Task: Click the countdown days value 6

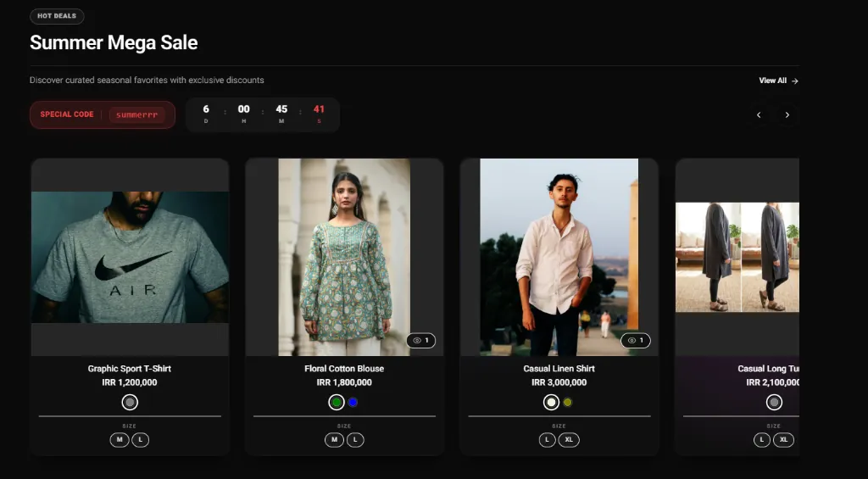Action: pyautogui.click(x=206, y=109)
